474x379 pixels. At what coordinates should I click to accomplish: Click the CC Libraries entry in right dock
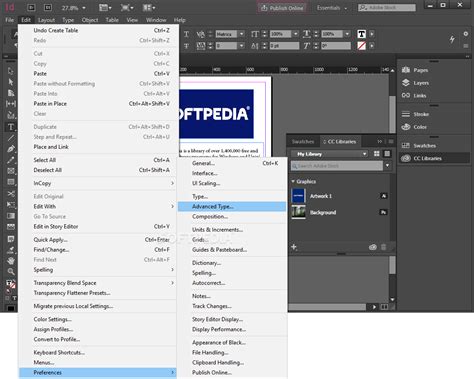click(434, 158)
